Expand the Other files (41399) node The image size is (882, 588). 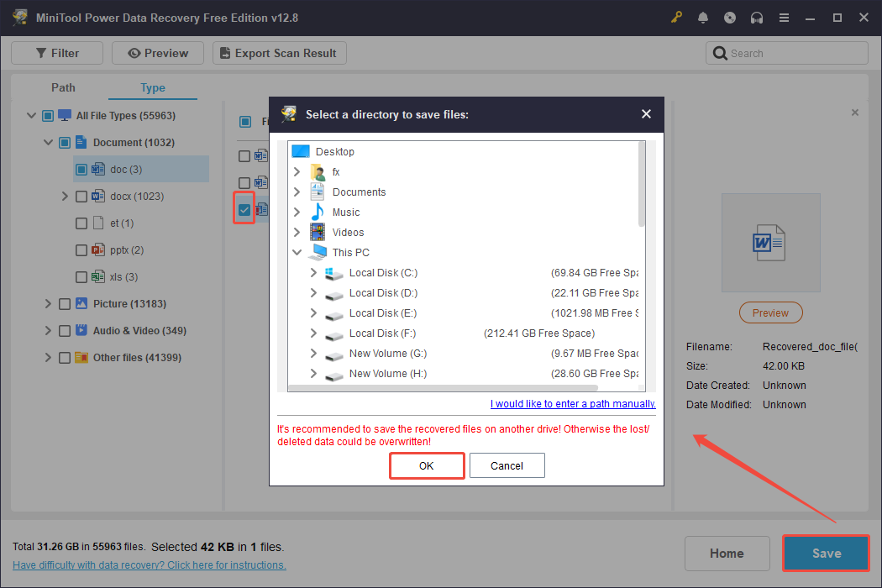[x=48, y=357]
